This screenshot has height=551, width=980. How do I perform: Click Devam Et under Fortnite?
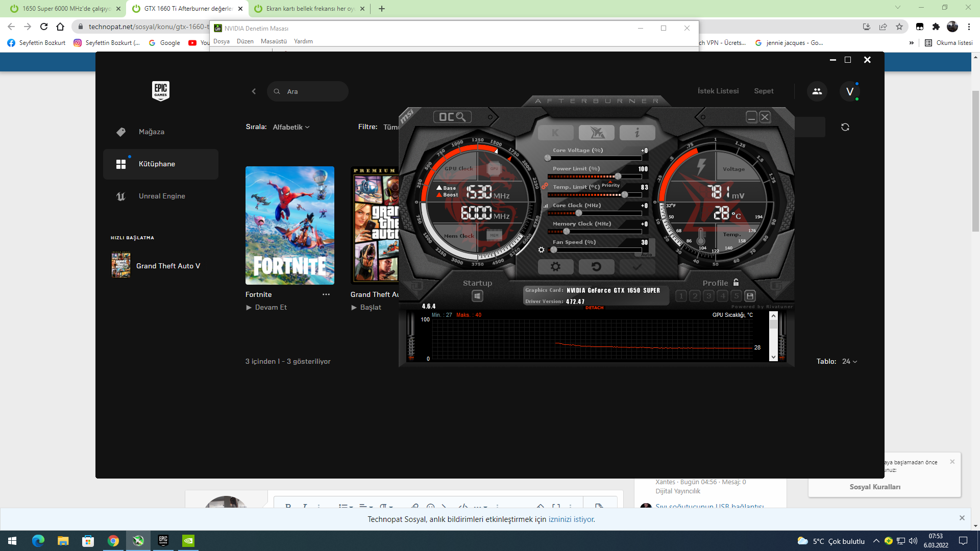pos(271,307)
